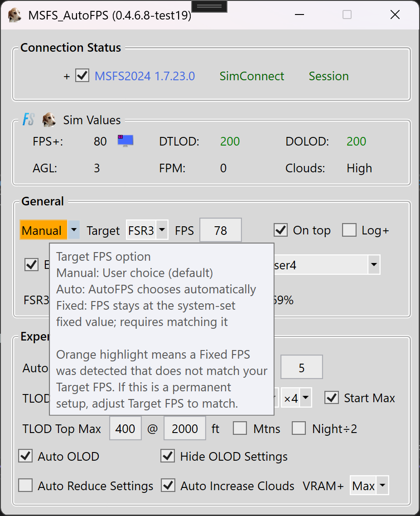Click the drag handle at top of window
The width and height of the screenshot is (420, 516).
point(209,6)
